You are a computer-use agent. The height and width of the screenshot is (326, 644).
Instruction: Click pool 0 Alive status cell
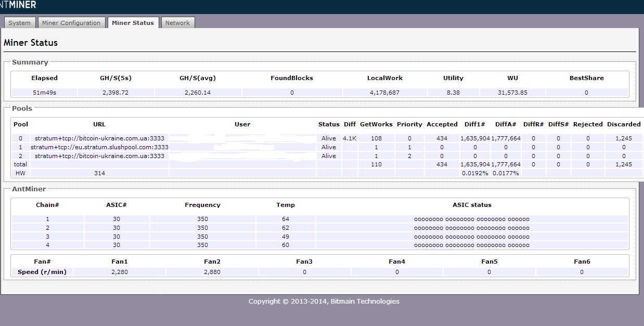click(329, 138)
